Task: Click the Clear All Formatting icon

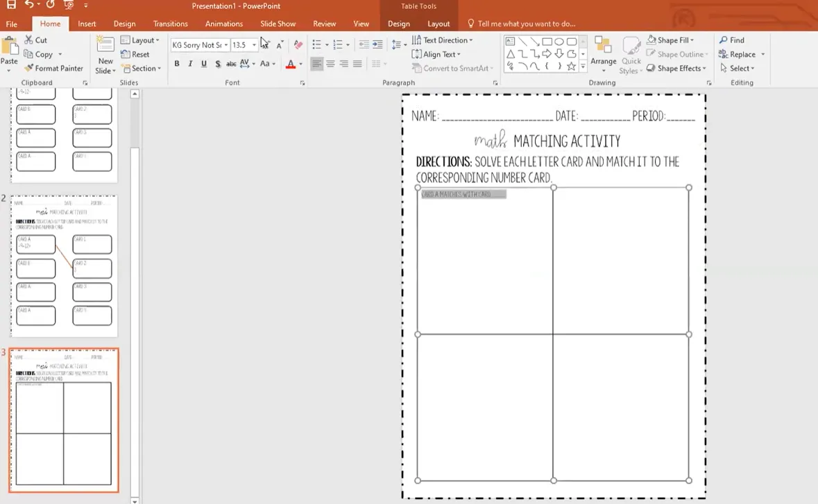Action: point(298,45)
